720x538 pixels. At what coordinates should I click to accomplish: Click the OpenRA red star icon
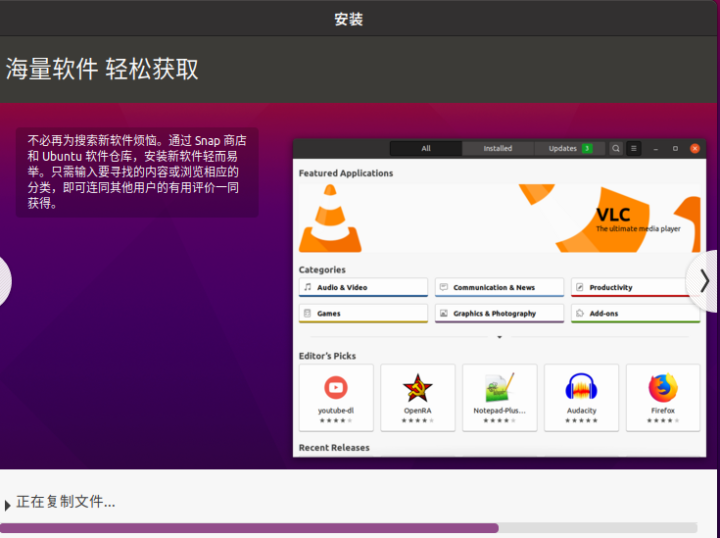pyautogui.click(x=417, y=387)
